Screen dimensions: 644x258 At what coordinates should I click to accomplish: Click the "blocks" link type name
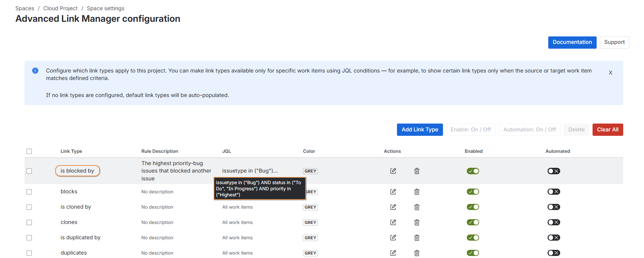pyautogui.click(x=69, y=192)
